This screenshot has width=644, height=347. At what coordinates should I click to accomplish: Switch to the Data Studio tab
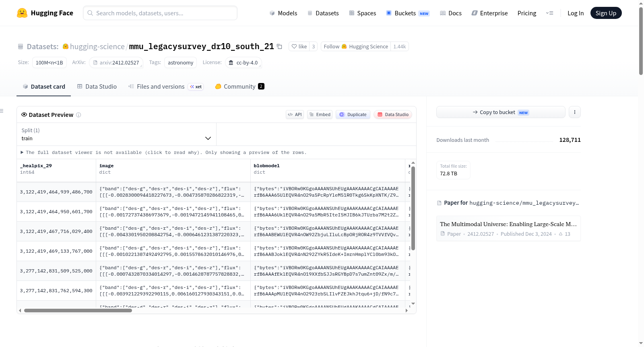tap(97, 87)
